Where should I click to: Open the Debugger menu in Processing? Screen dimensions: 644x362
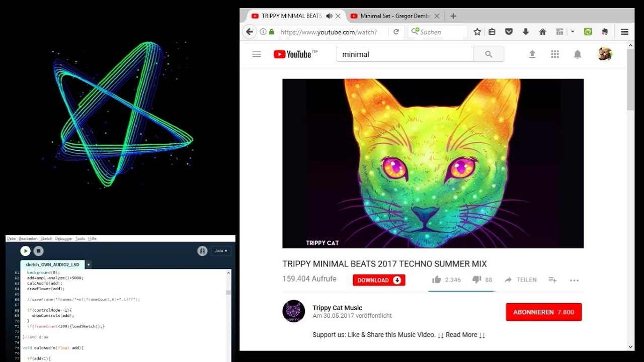pyautogui.click(x=64, y=238)
